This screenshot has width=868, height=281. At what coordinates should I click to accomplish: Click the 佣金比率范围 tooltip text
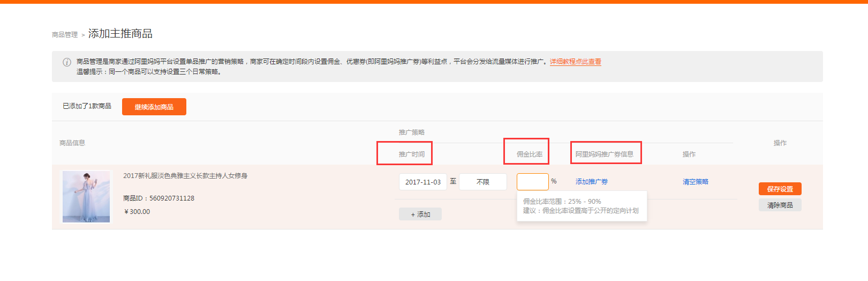click(562, 202)
